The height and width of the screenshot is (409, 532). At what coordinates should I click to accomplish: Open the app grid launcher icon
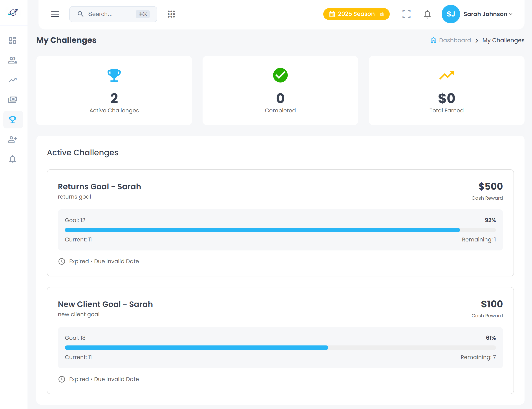(x=171, y=14)
